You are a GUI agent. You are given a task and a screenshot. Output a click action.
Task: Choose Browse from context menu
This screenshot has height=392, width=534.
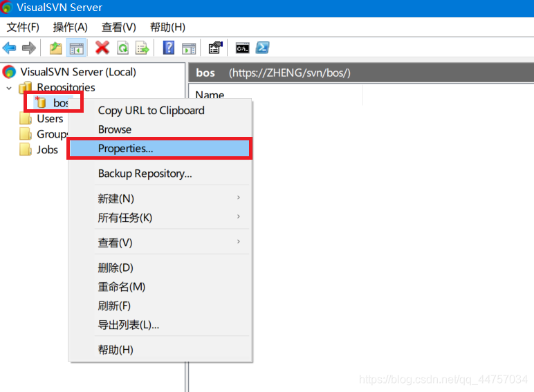pyautogui.click(x=160, y=130)
